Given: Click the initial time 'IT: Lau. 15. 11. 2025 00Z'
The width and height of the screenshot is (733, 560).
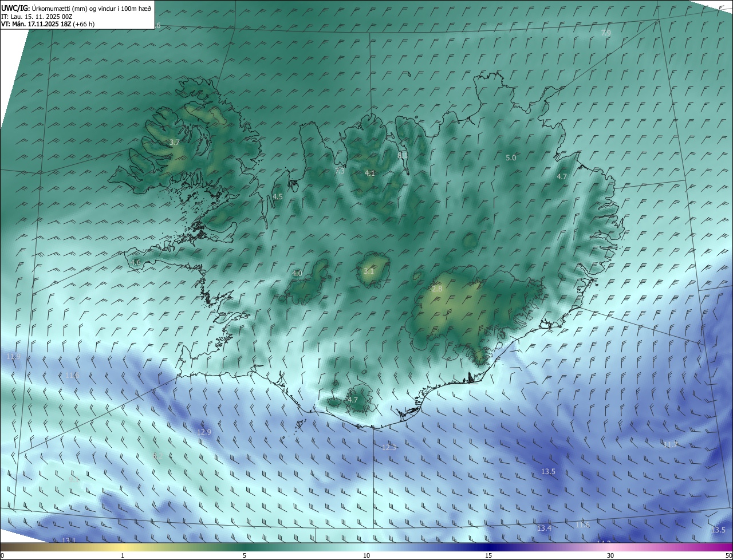Looking at the screenshot, I should pyautogui.click(x=37, y=17).
